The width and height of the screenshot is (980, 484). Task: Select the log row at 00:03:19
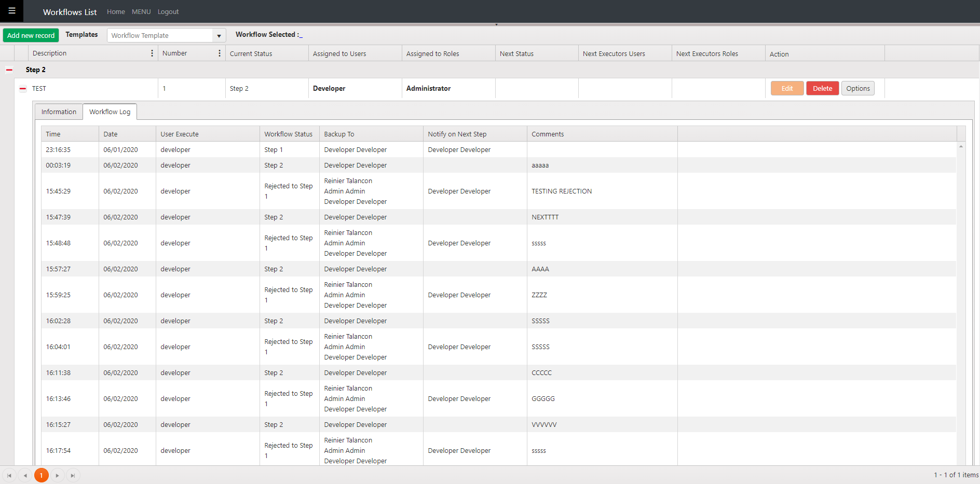[x=498, y=165]
